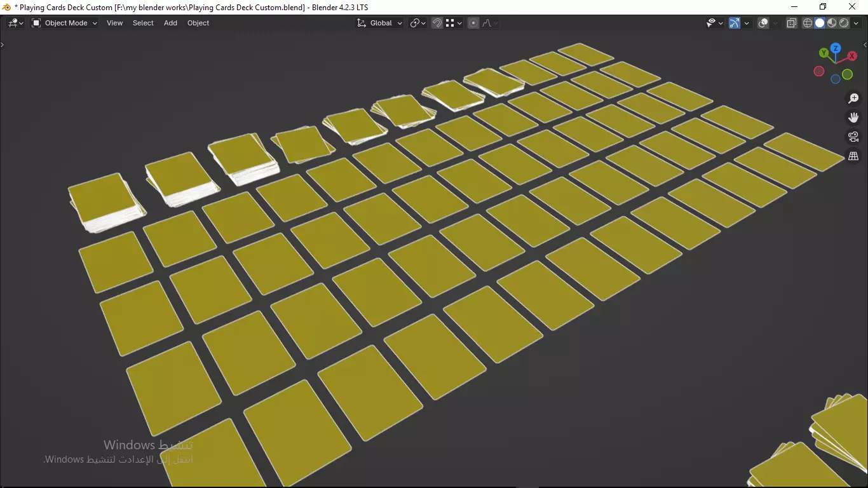Switch to solid shading
868x488 pixels.
pyautogui.click(x=820, y=23)
